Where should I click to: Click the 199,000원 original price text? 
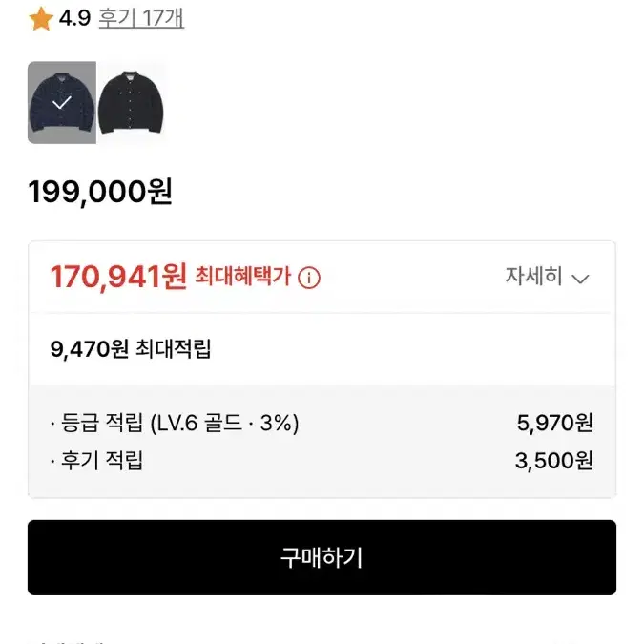click(x=100, y=192)
